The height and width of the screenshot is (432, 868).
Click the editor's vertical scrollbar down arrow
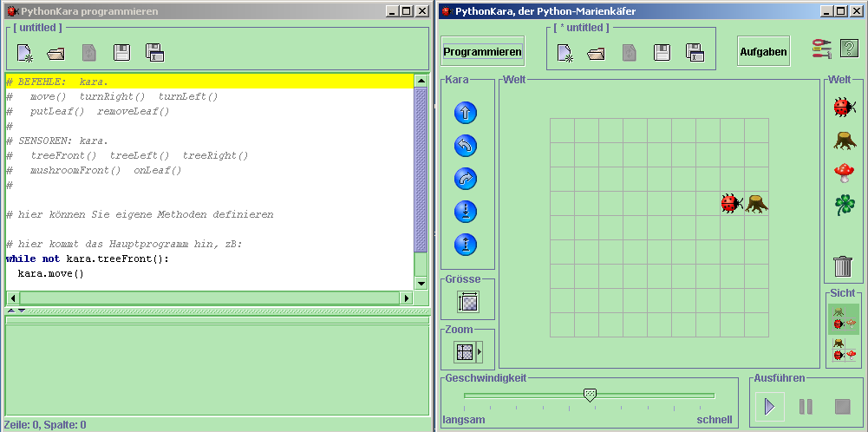421,283
